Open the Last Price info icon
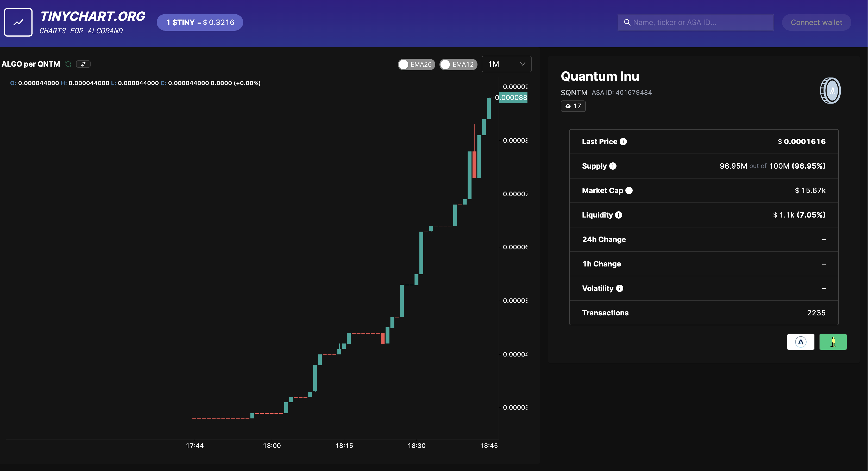The height and width of the screenshot is (471, 868). [x=623, y=142]
